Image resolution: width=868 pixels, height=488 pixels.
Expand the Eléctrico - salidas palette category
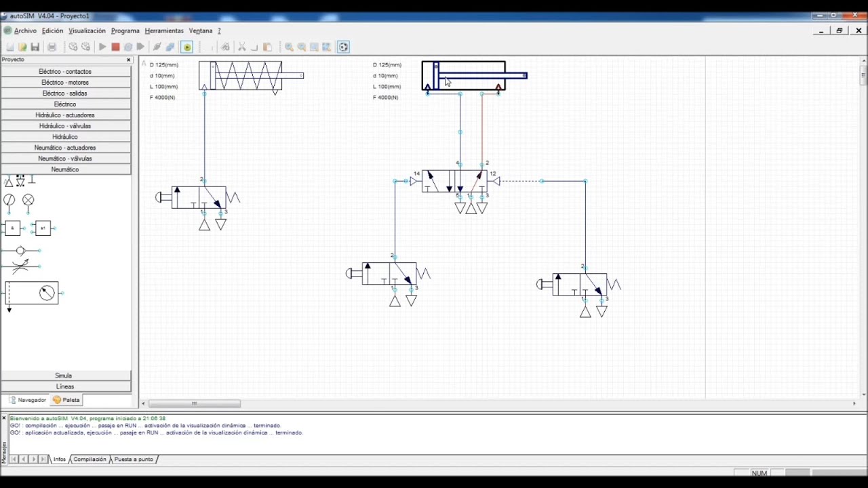click(66, 93)
